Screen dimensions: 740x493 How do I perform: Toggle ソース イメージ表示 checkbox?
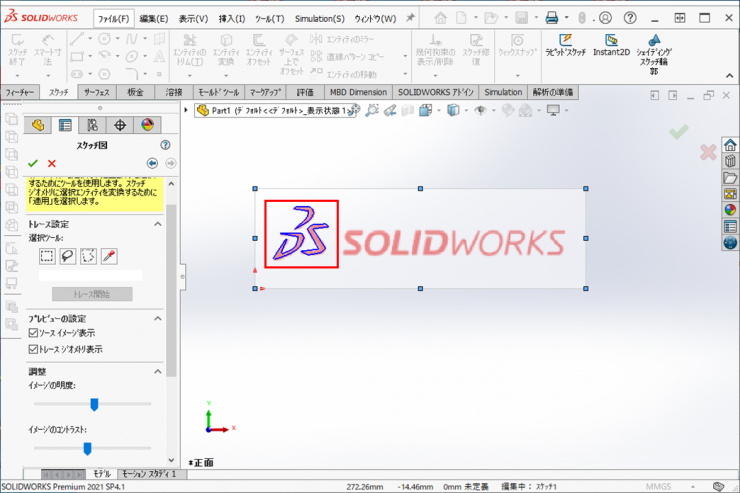tap(34, 333)
